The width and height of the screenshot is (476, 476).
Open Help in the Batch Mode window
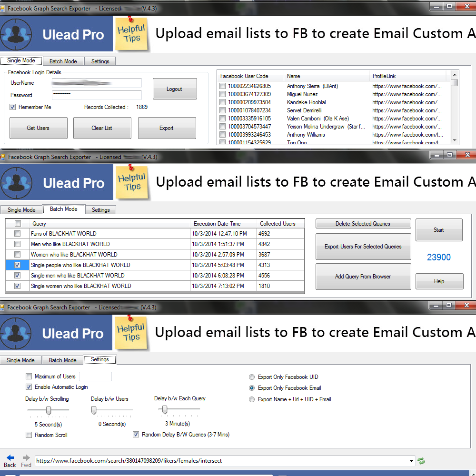click(x=439, y=281)
